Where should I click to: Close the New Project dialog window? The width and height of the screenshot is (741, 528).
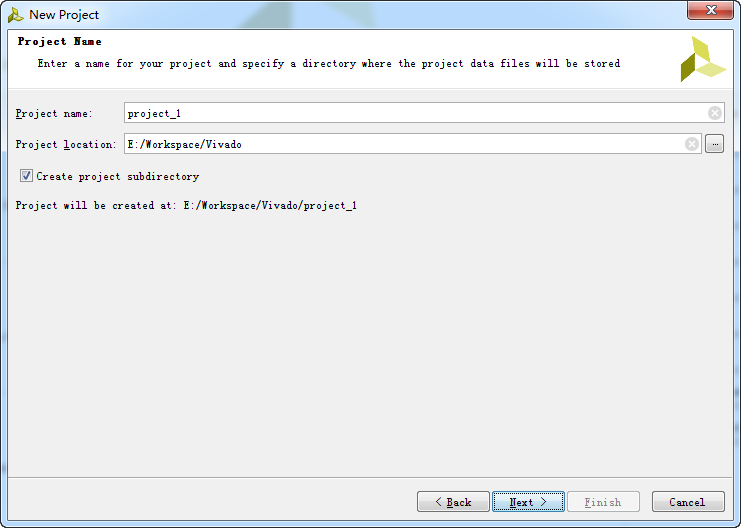(711, 10)
